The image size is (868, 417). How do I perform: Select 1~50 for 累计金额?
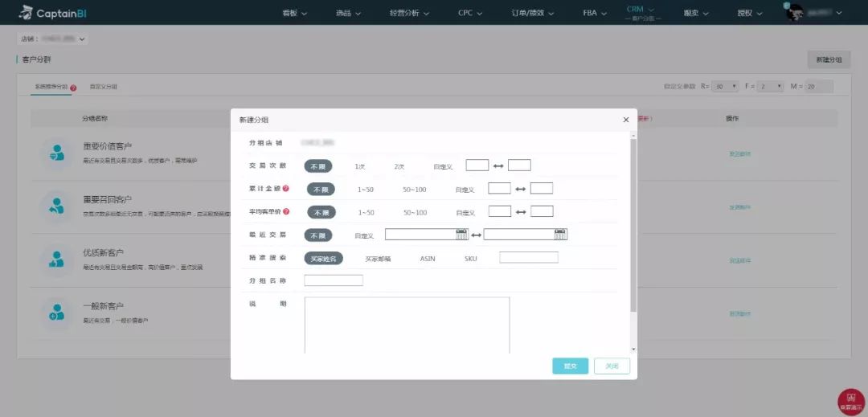point(366,190)
